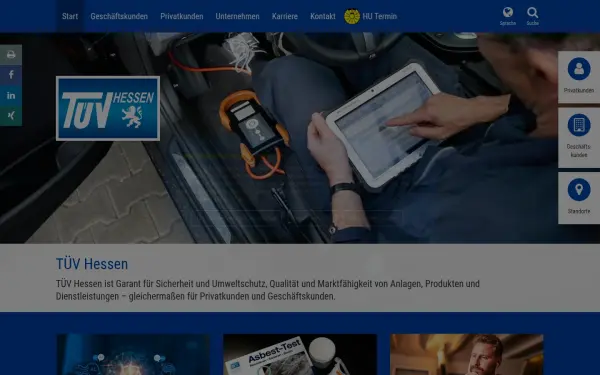This screenshot has width=600, height=375.
Task: Click the TÜV Hessen heading
Action: pos(92,264)
